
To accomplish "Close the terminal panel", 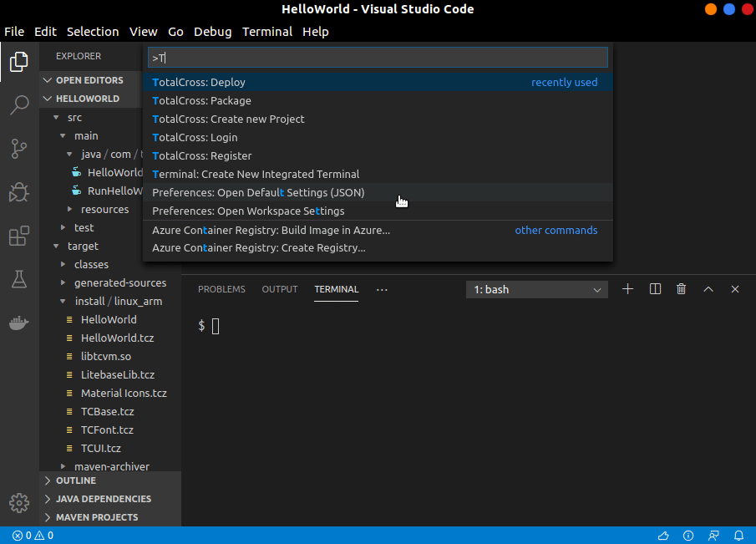I will (x=735, y=289).
